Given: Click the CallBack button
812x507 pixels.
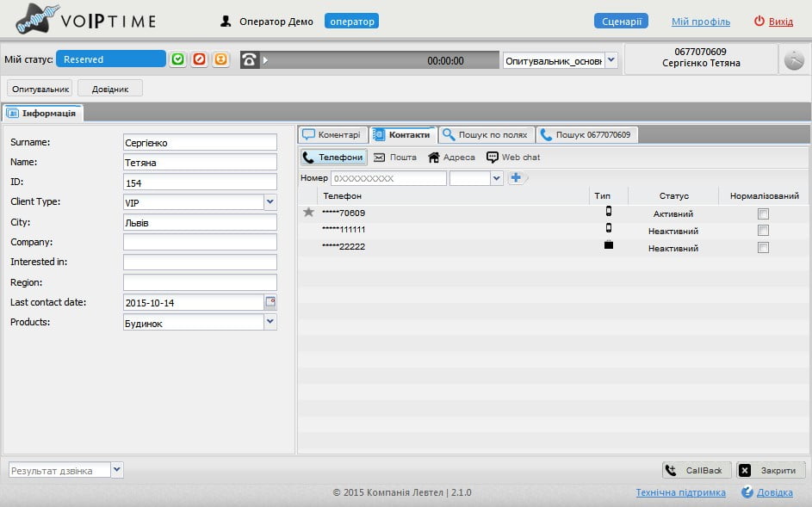Looking at the screenshot, I should tap(697, 470).
